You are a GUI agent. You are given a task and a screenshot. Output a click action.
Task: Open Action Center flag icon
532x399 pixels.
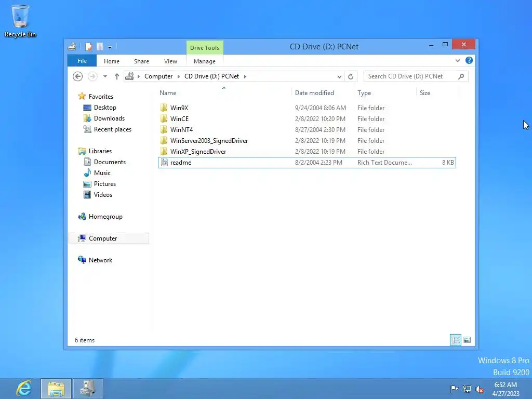pyautogui.click(x=454, y=389)
